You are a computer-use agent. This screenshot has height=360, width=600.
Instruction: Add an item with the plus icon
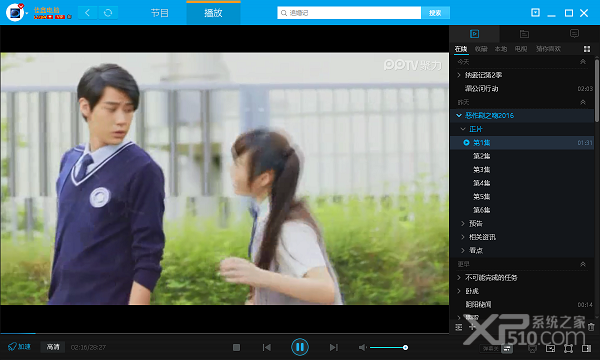472,327
